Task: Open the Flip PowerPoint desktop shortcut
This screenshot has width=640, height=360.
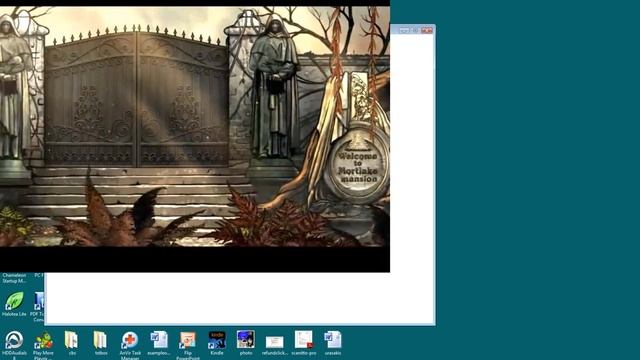Action: (x=188, y=344)
